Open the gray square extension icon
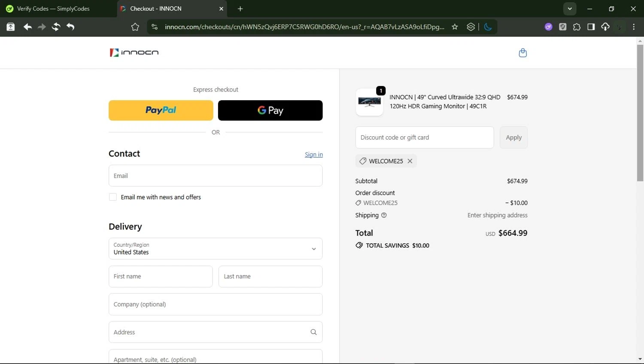The width and height of the screenshot is (644, 364). pyautogui.click(x=562, y=27)
